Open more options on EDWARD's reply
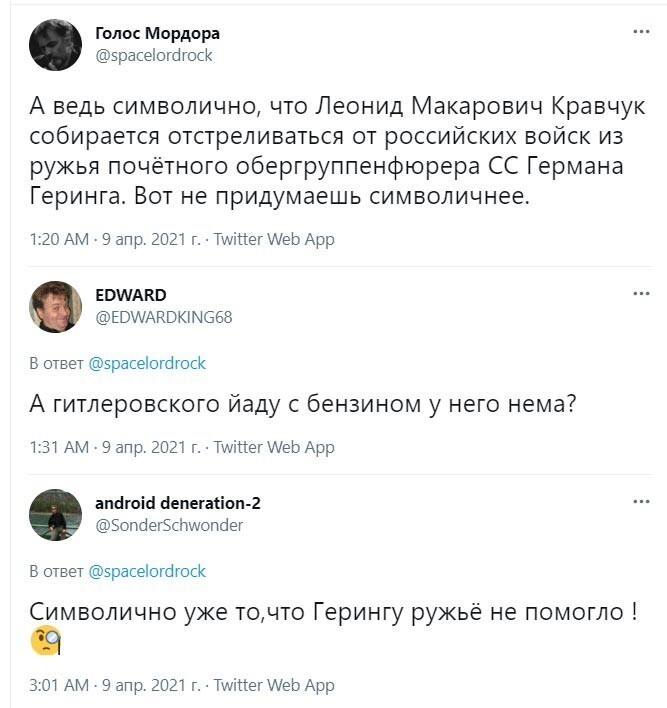 pos(641,293)
